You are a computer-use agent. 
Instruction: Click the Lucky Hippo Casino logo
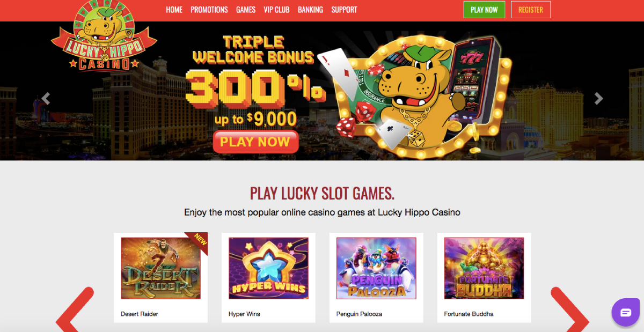104,36
